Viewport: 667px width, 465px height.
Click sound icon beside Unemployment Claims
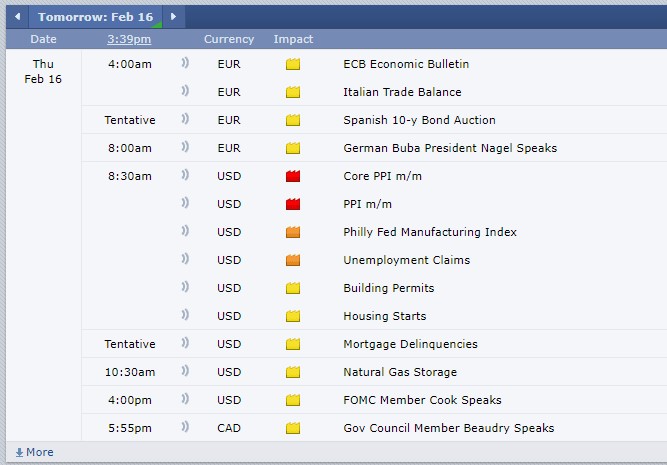[x=185, y=260]
